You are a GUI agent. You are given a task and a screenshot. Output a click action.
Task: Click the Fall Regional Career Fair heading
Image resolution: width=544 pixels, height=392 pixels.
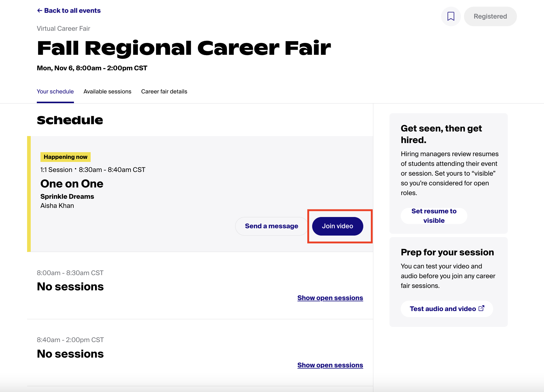tap(184, 47)
